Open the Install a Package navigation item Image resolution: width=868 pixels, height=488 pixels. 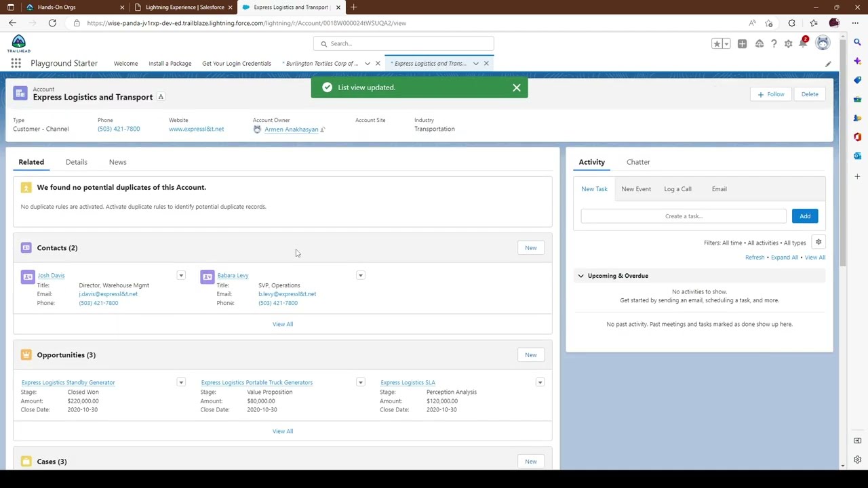point(170,64)
